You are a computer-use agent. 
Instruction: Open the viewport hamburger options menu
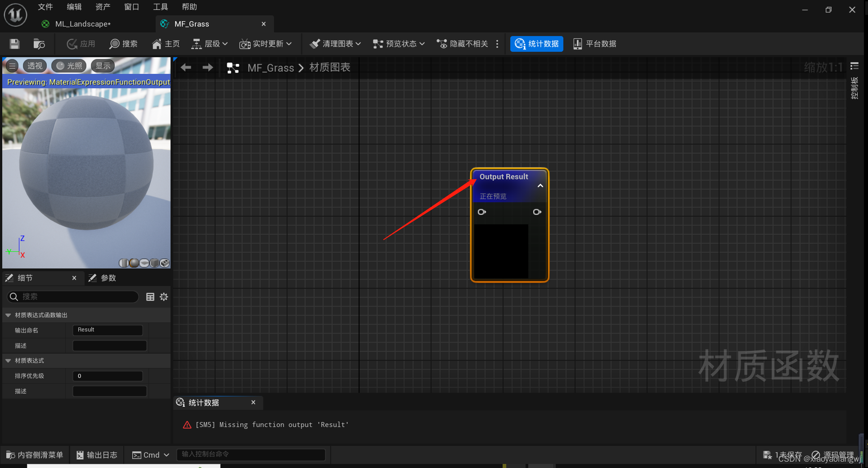[x=12, y=66]
